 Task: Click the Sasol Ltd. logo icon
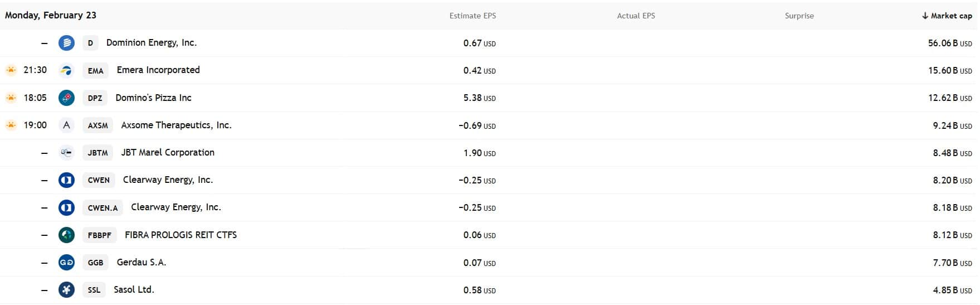click(x=66, y=289)
